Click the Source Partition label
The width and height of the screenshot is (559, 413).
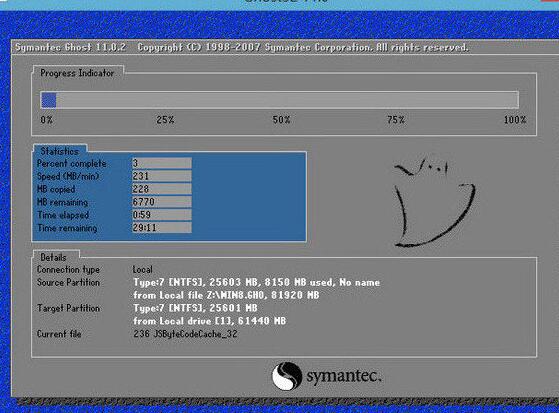coord(68,282)
